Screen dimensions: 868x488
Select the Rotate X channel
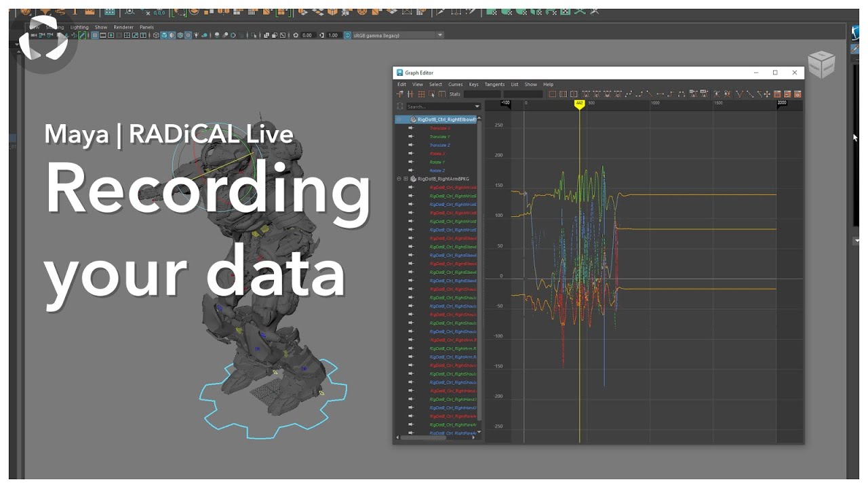[x=437, y=154]
